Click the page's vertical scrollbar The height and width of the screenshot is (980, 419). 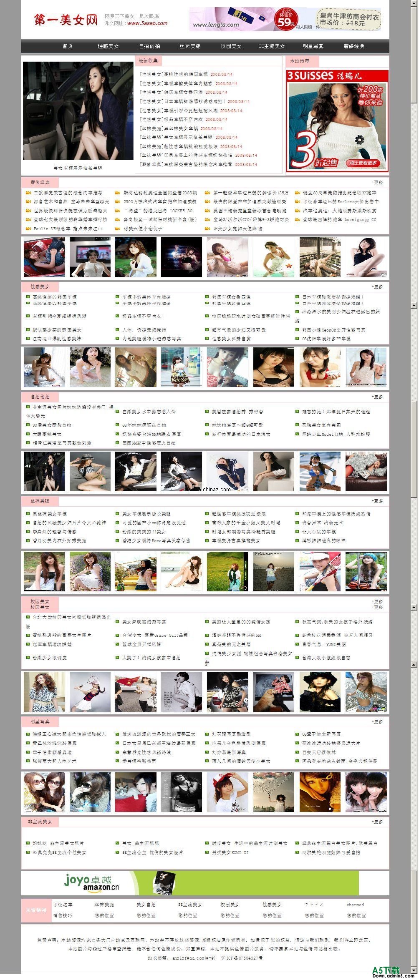[414, 488]
